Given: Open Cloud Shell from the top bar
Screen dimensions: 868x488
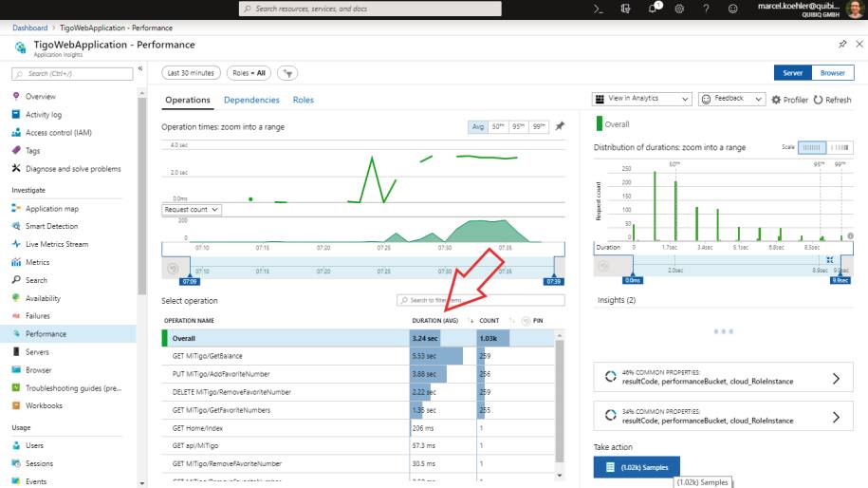Looking at the screenshot, I should (x=599, y=9).
